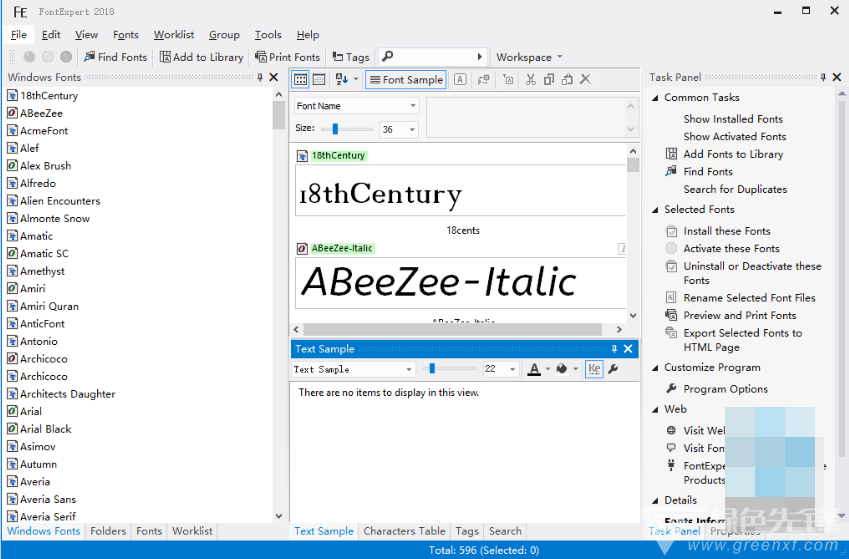This screenshot has height=559, width=849.
Task: Open the Worklist menu
Action: 174,35
